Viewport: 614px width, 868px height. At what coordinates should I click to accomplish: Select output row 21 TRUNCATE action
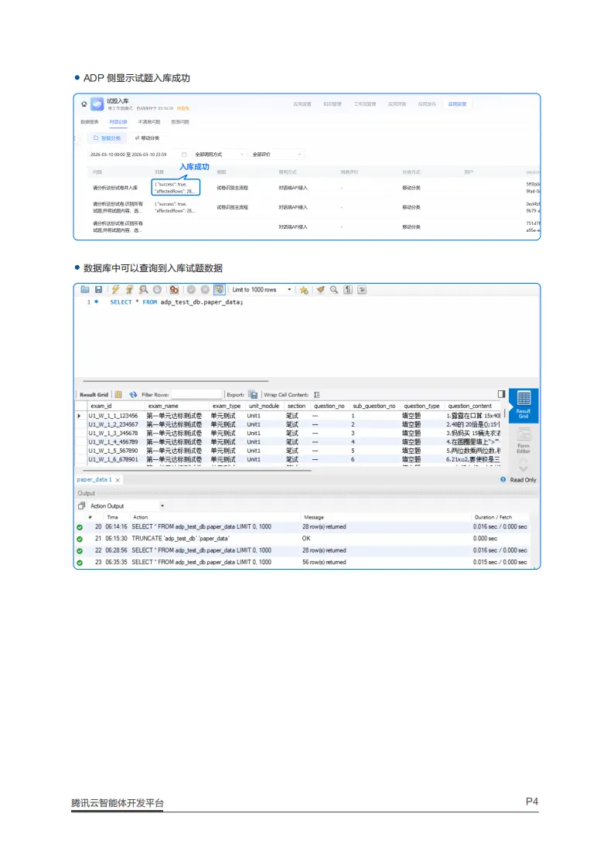point(303,538)
